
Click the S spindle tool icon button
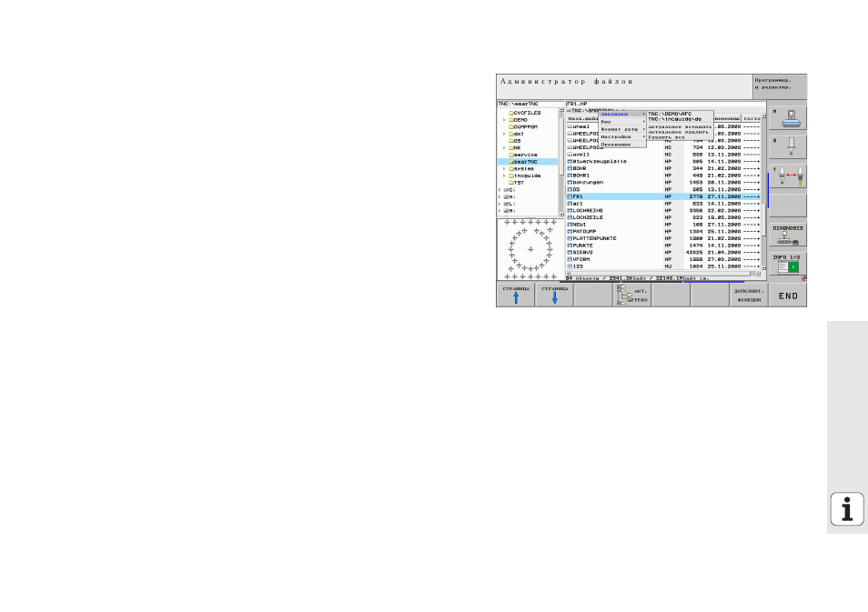[x=788, y=147]
